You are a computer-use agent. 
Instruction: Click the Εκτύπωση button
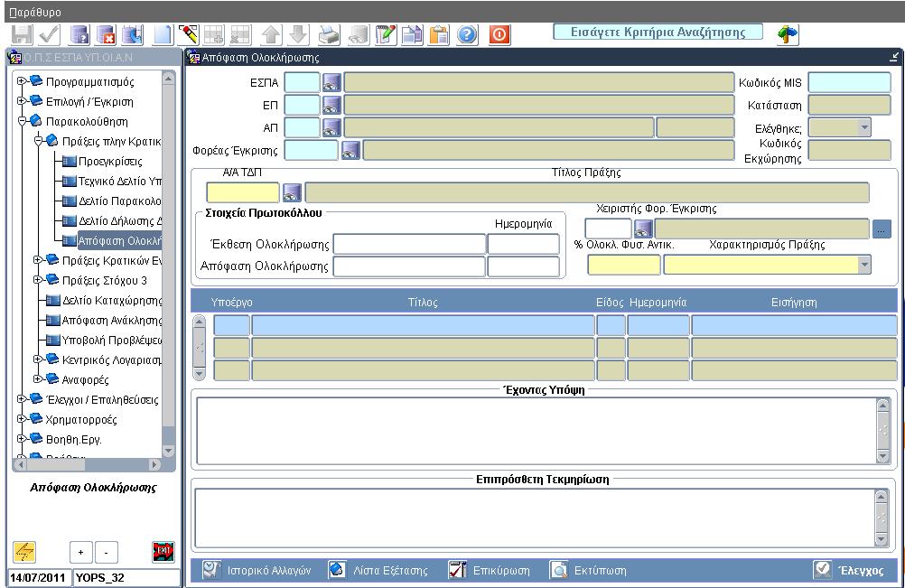588,570
